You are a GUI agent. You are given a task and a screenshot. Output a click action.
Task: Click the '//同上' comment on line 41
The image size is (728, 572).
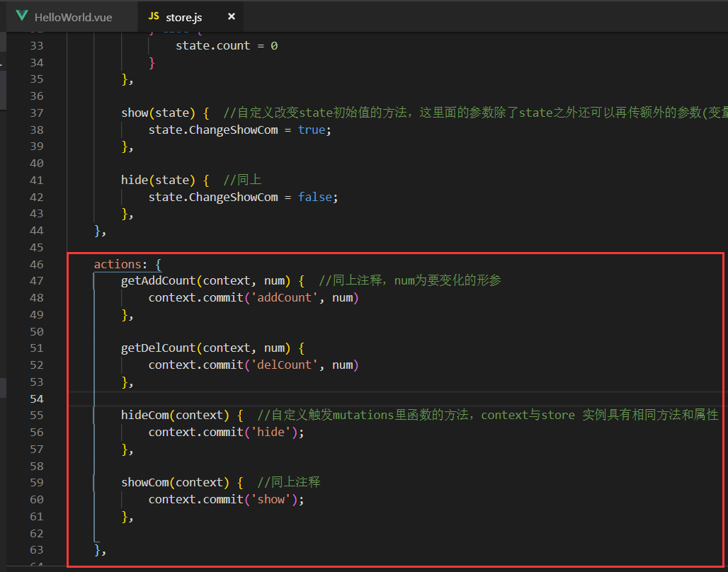click(x=242, y=180)
